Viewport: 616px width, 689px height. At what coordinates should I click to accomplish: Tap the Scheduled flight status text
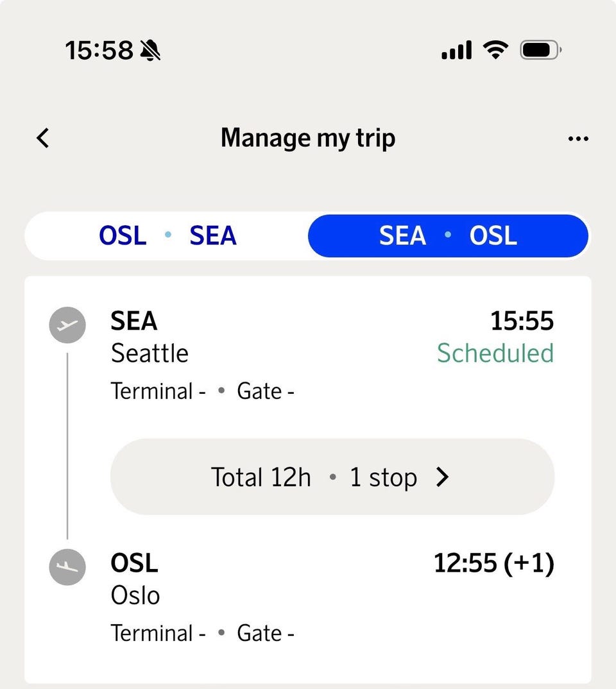tap(495, 353)
